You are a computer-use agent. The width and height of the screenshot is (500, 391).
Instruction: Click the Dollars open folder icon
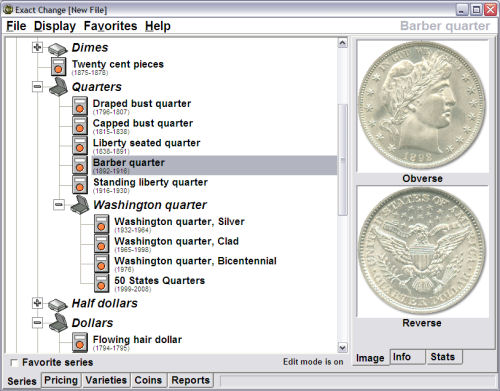tap(59, 322)
